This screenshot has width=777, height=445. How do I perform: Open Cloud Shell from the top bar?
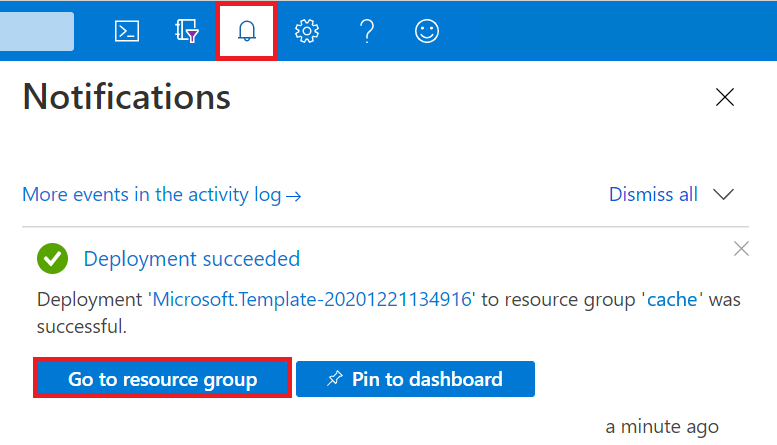[127, 31]
